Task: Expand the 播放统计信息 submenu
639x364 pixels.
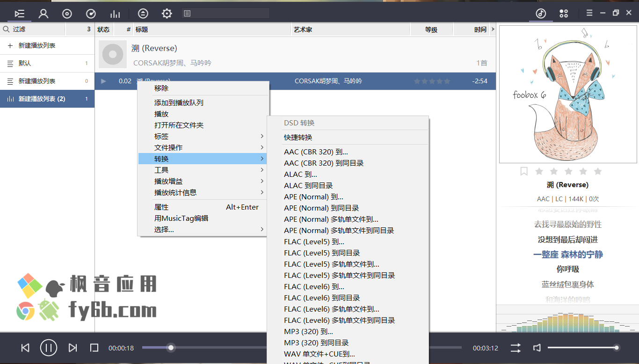Action: pos(203,192)
